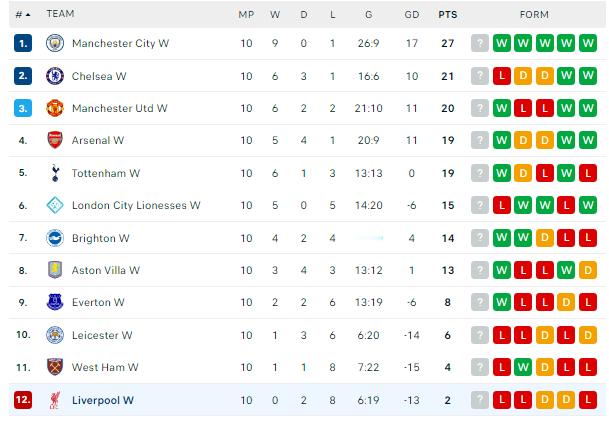Click the FORM column header

534,14
